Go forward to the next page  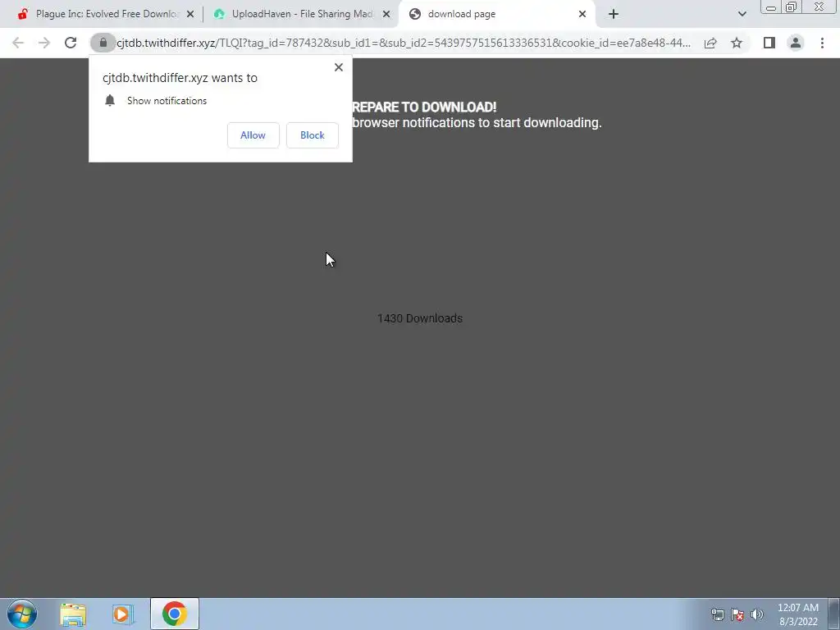point(44,43)
